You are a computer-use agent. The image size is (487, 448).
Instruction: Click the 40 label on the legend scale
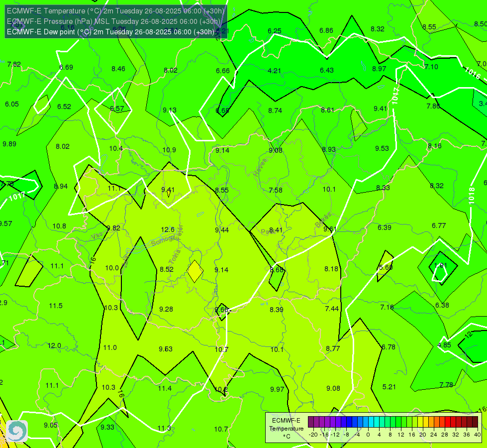(478, 435)
